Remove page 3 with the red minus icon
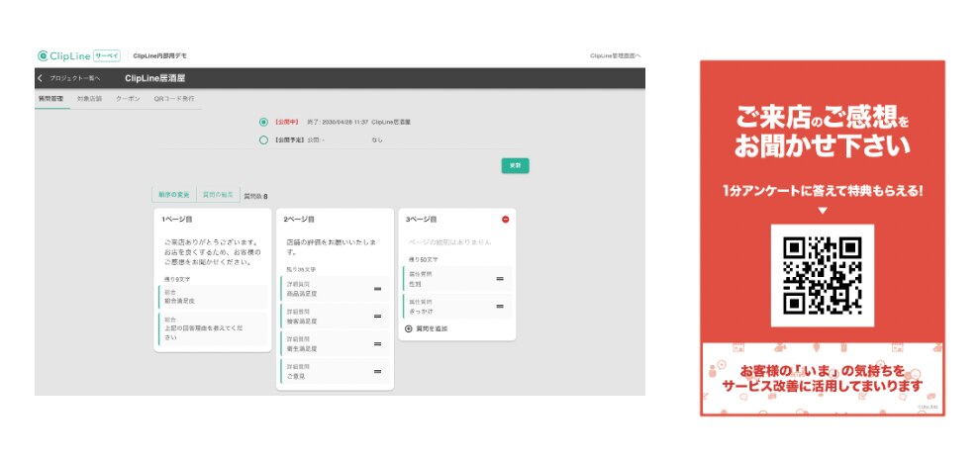980x463 pixels. (x=505, y=220)
